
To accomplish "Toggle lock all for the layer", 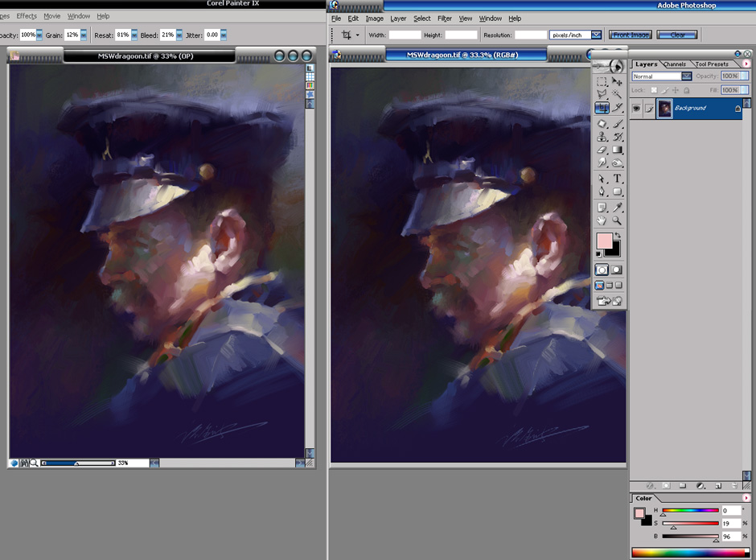I will tap(687, 90).
